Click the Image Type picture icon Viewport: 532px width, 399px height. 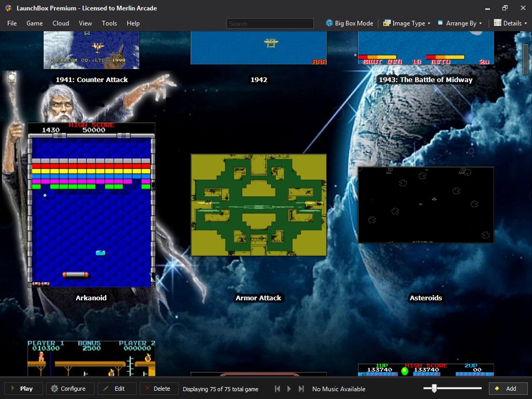(x=387, y=23)
